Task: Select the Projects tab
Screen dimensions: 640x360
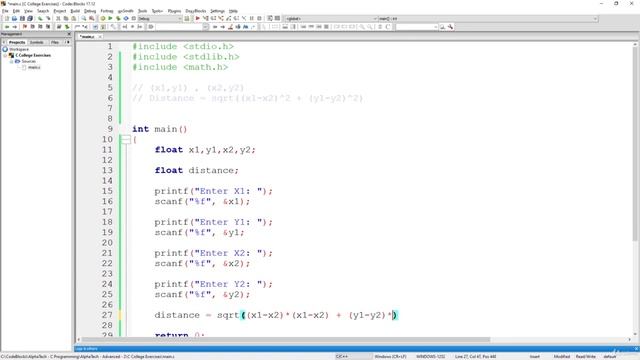Action: click(x=17, y=42)
